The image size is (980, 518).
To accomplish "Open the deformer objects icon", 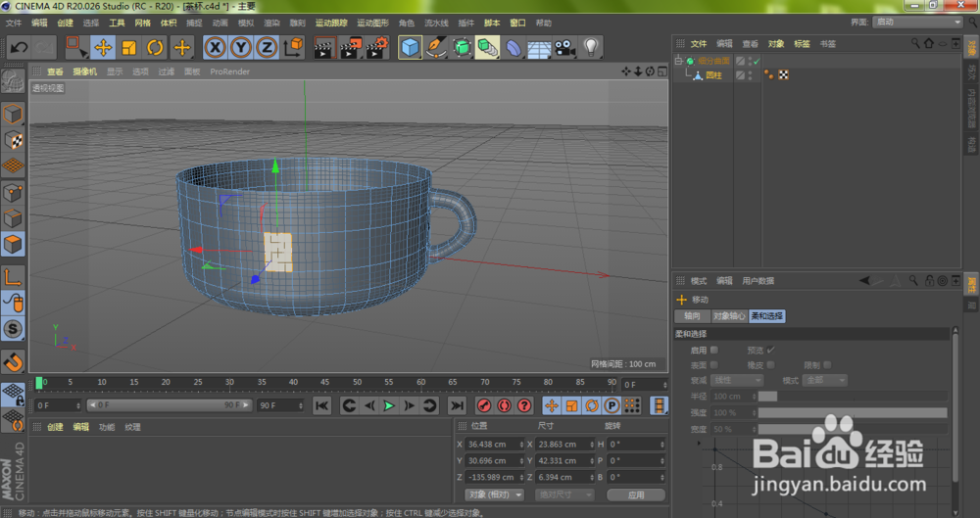I will tap(514, 47).
